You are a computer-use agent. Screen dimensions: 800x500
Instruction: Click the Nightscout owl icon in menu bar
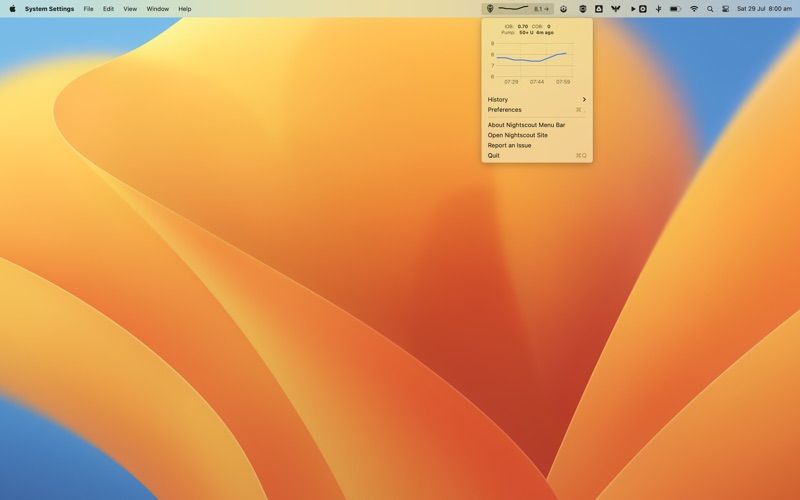(x=490, y=9)
